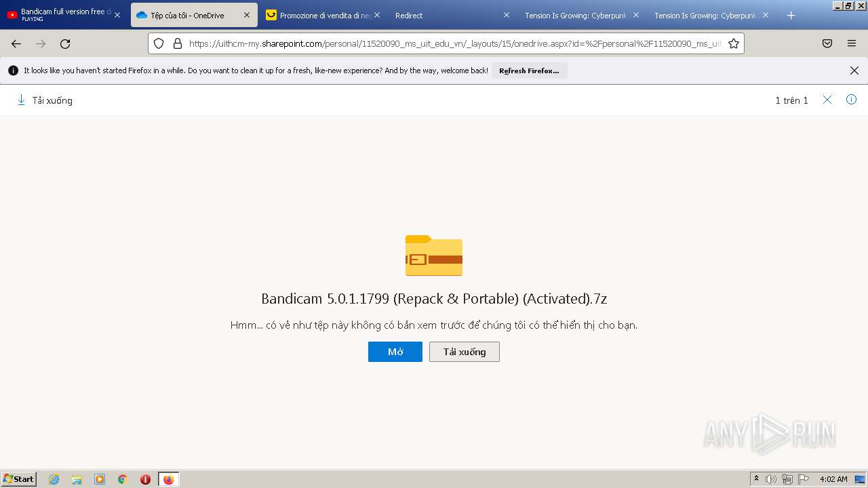
Task: Close the Bandicam YouTube tab
Action: pos(117,15)
